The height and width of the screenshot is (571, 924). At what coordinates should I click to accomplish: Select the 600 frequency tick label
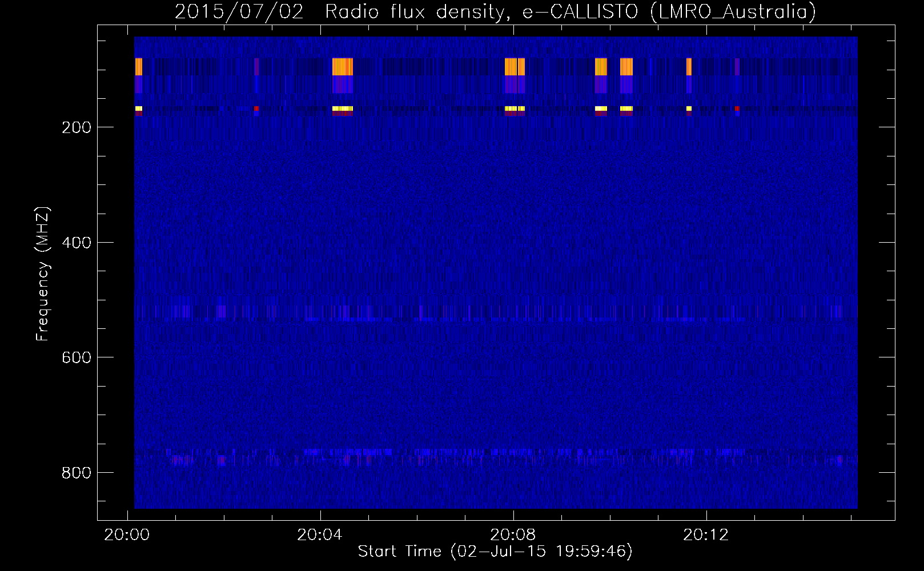77,357
